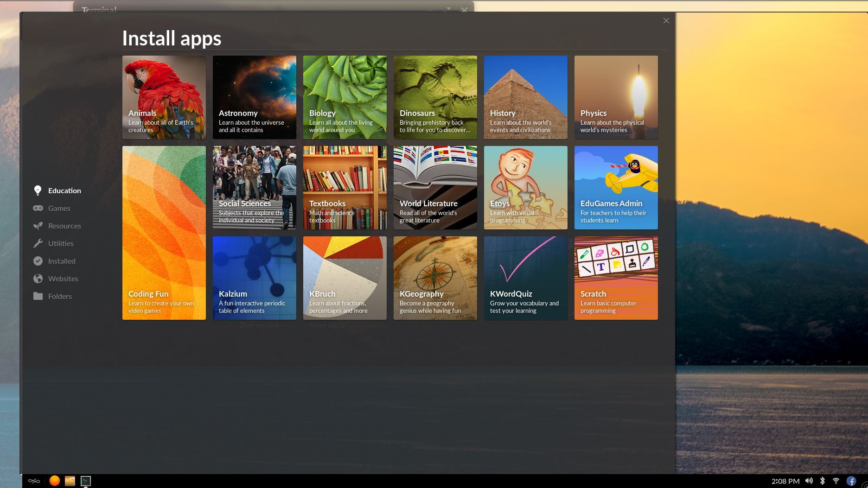The width and height of the screenshot is (868, 488).
Task: Open the Websites category
Action: click(x=63, y=279)
